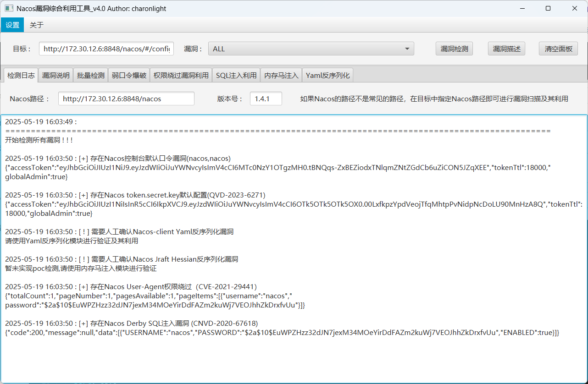The width and height of the screenshot is (588, 384).
Task: Click the 漏洞检测 button
Action: [454, 49]
